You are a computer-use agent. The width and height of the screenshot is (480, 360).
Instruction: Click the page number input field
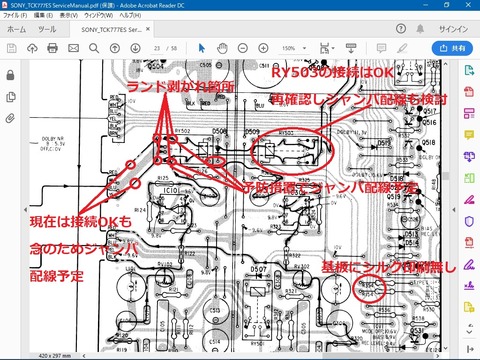pyautogui.click(x=157, y=48)
